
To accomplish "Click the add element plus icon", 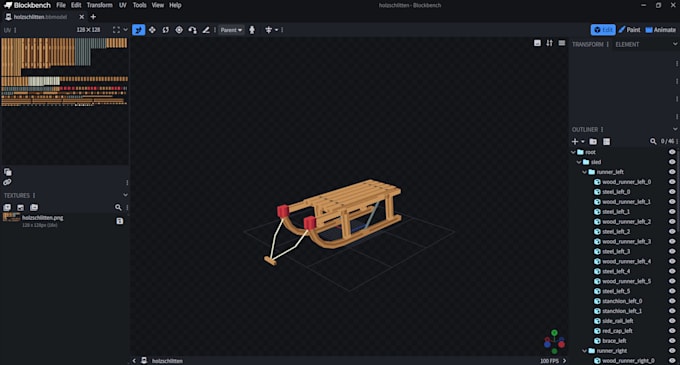I will click(575, 142).
